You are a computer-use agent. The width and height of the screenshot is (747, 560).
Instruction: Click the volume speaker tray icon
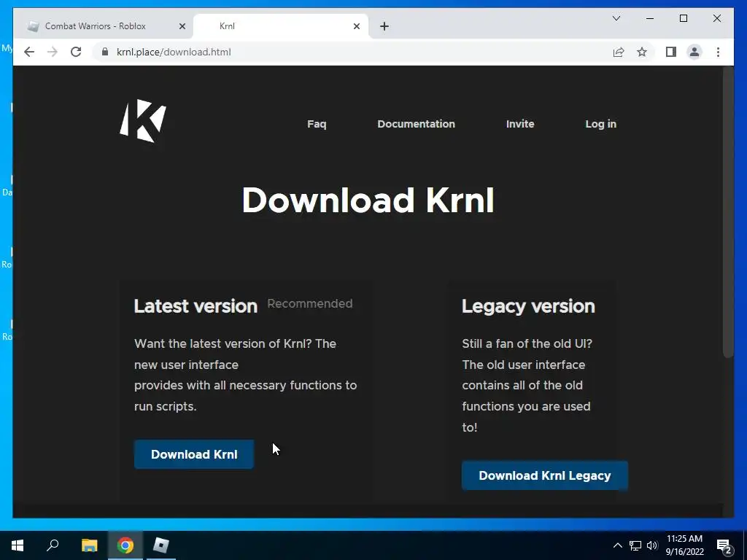pos(652,545)
